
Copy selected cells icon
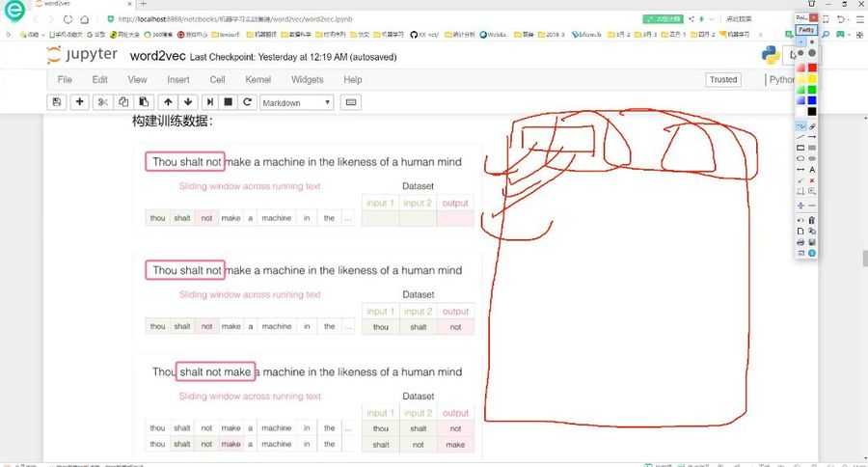(x=123, y=102)
